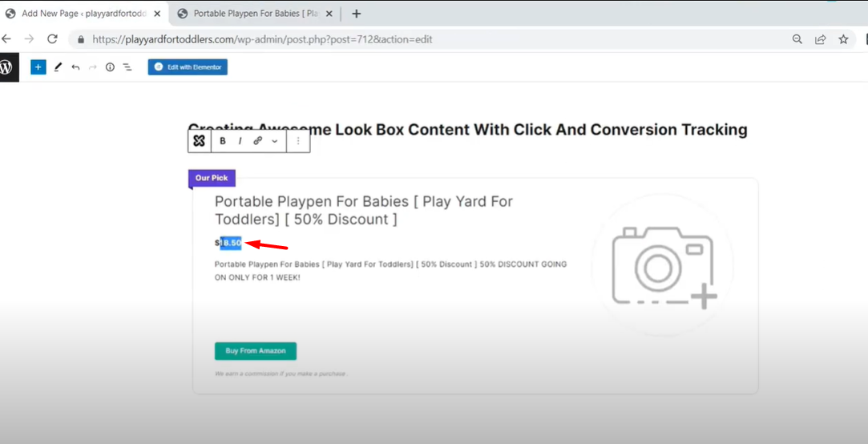
Task: Open the WordPress logo menu
Action: pyautogui.click(x=7, y=67)
